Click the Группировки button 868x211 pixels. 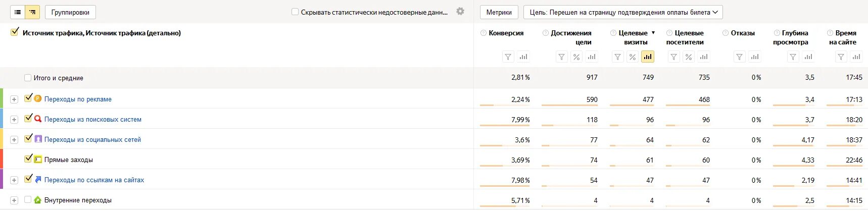70,12
